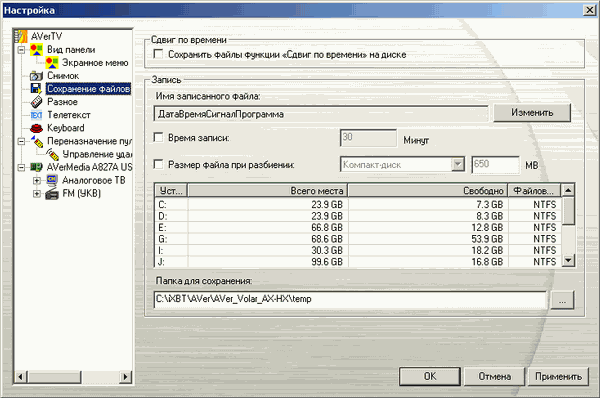Sort by Файлов... column header
Screen dimensions: 600x398
click(x=534, y=190)
